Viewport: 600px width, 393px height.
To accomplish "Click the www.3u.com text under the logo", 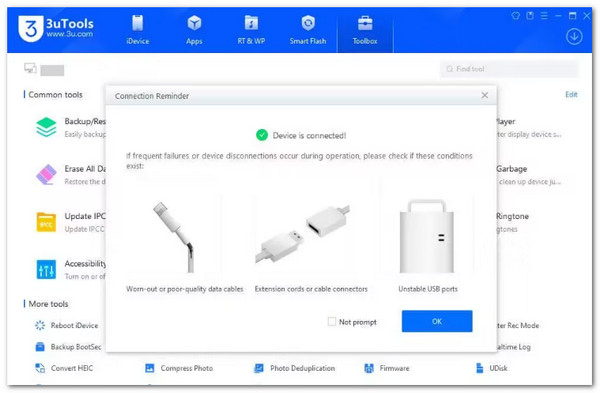I will pyautogui.click(x=69, y=34).
